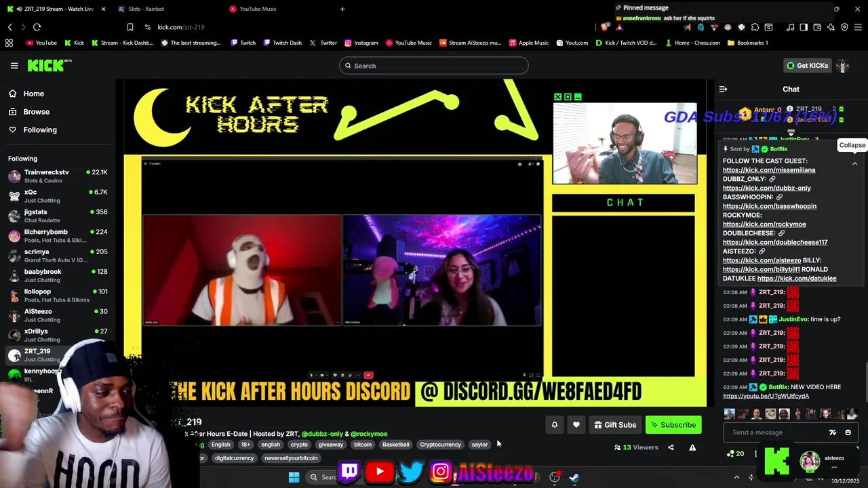Click the Get KICKs button
This screenshot has height=488, width=868.
[x=807, y=66]
